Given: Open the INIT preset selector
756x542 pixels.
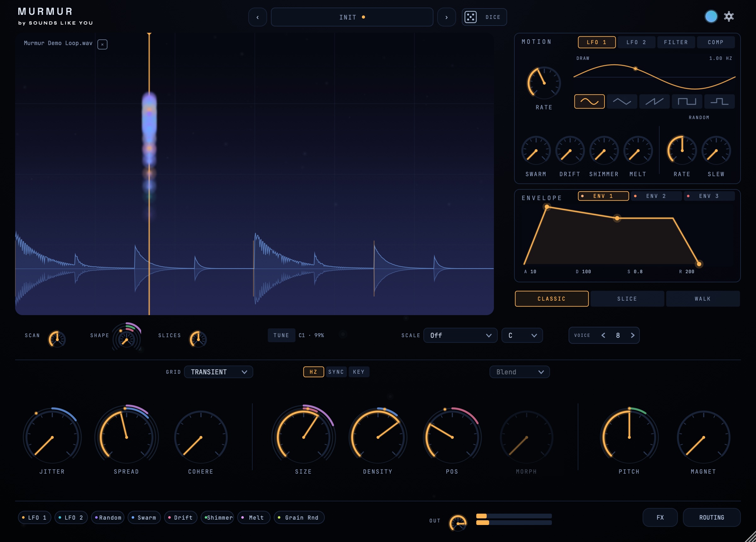Looking at the screenshot, I should 352,17.
